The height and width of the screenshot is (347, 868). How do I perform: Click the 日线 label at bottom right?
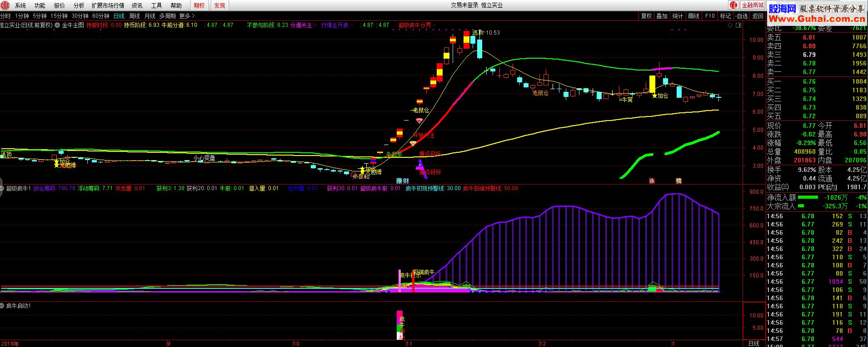click(753, 343)
